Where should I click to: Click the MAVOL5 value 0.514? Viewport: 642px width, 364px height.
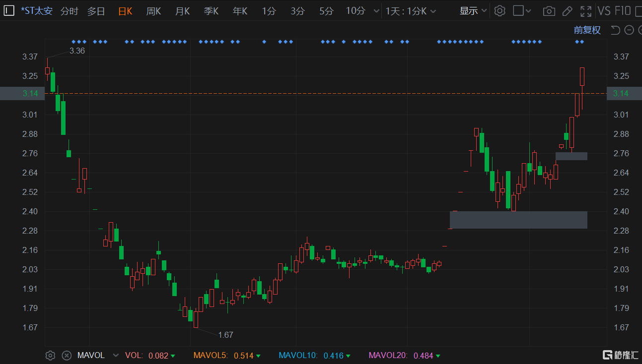coord(244,356)
